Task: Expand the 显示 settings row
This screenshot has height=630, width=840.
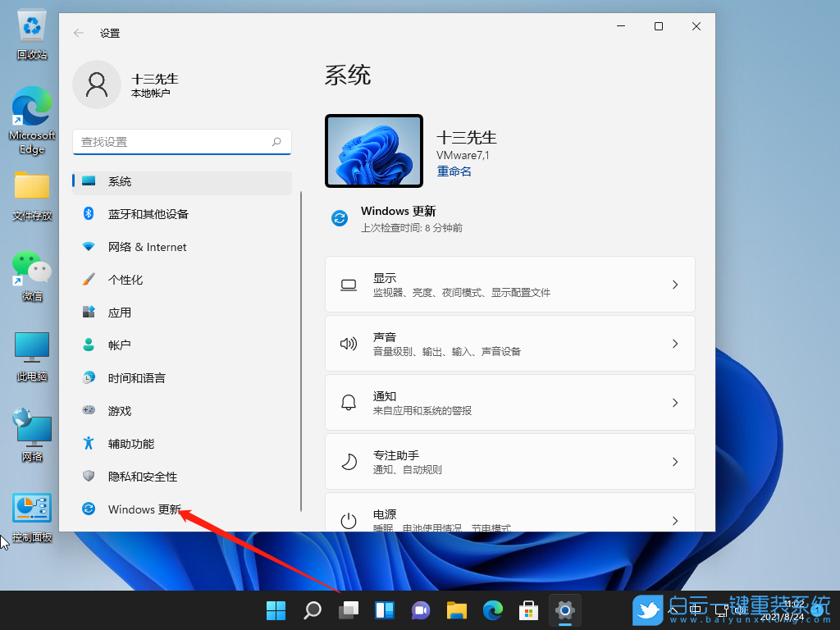Action: [x=509, y=284]
